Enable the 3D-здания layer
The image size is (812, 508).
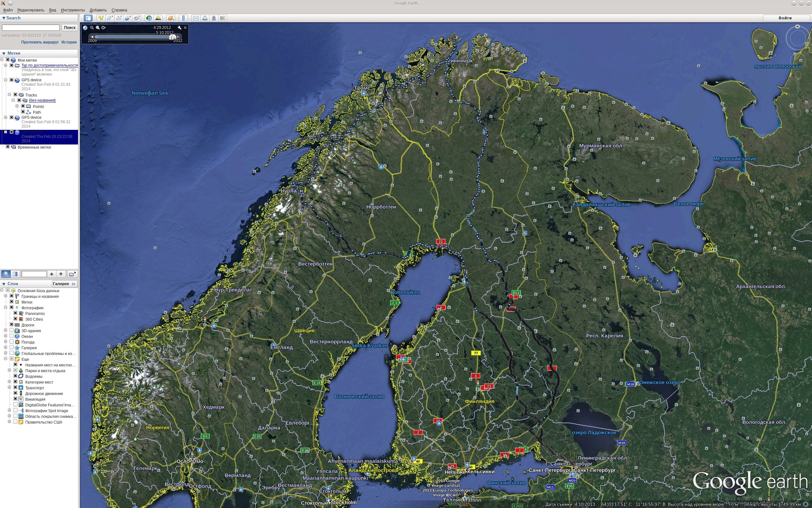tap(11, 330)
